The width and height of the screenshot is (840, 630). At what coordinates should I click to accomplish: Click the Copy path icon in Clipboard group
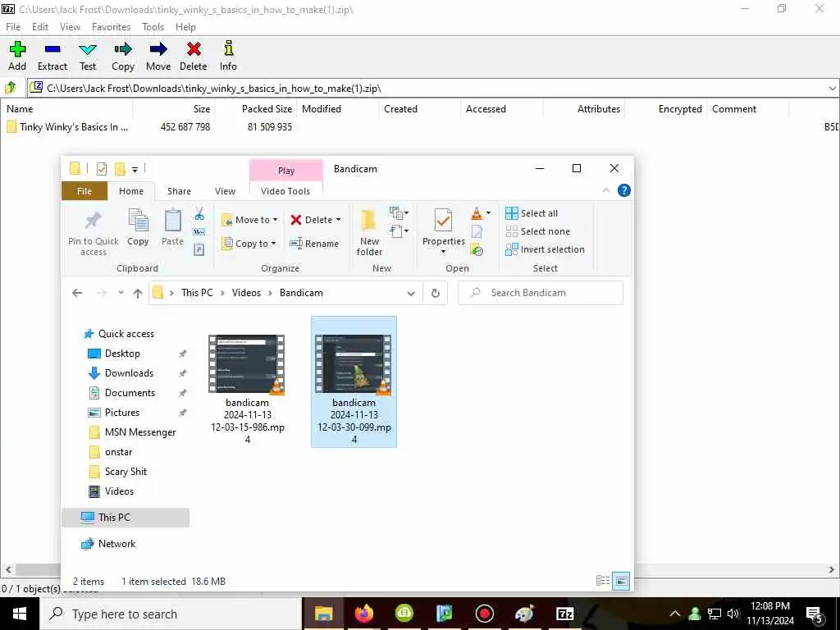[199, 232]
